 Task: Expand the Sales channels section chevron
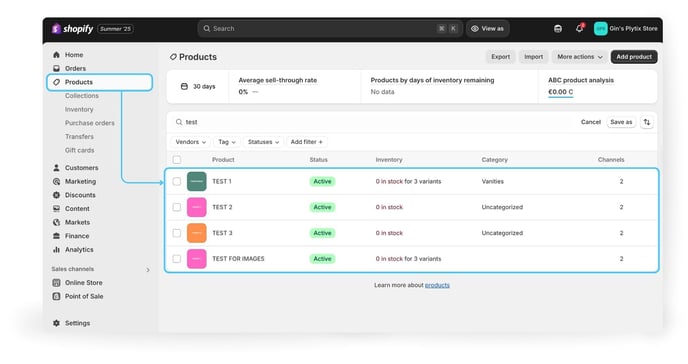(148, 270)
